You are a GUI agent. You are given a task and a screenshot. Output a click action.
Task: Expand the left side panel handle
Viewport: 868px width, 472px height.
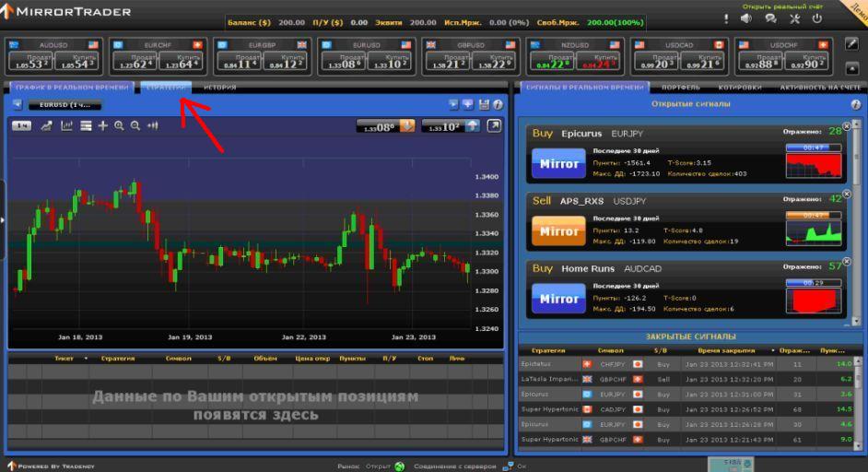(x=3, y=220)
